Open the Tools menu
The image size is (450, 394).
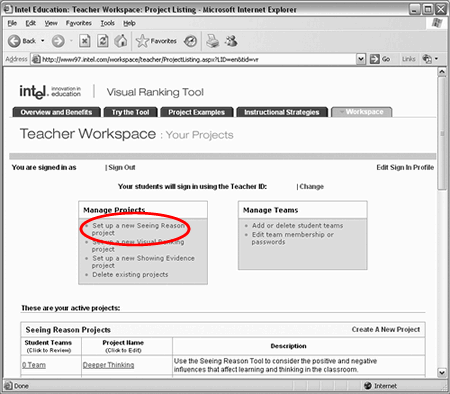(x=108, y=23)
